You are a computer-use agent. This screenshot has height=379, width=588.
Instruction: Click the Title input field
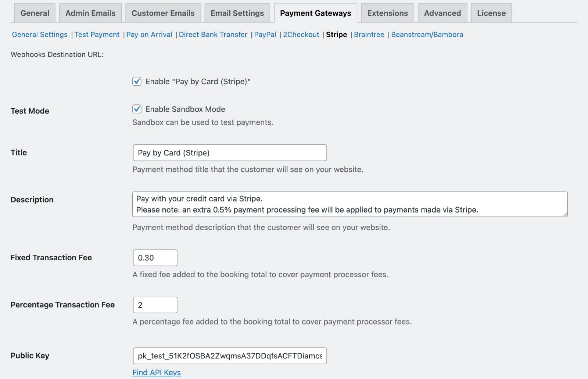(x=230, y=153)
